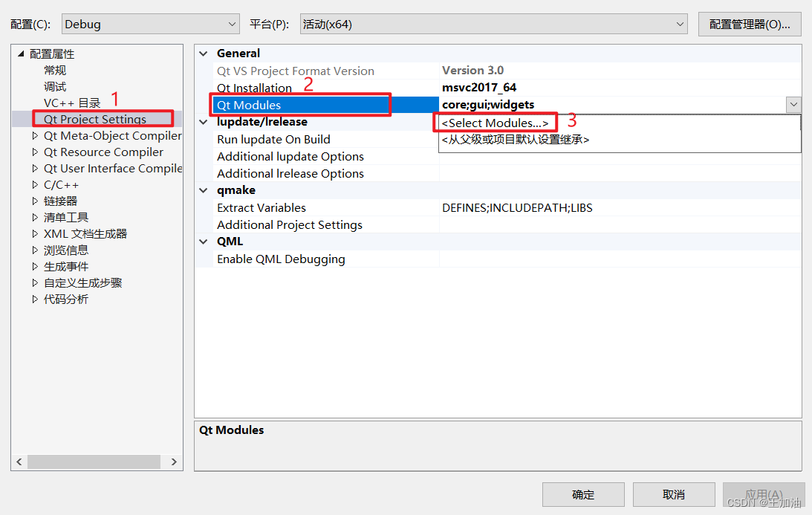812x515 pixels.
Task: Select 调试 in the property tree
Action: 55,86
